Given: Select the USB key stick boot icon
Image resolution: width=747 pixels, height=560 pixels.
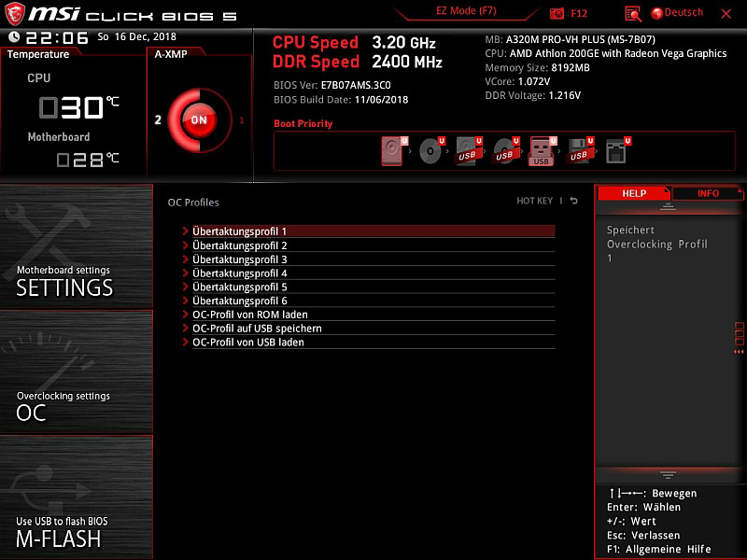Looking at the screenshot, I should [x=543, y=151].
